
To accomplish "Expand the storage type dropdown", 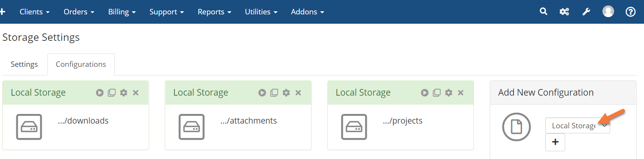I will [x=577, y=126].
